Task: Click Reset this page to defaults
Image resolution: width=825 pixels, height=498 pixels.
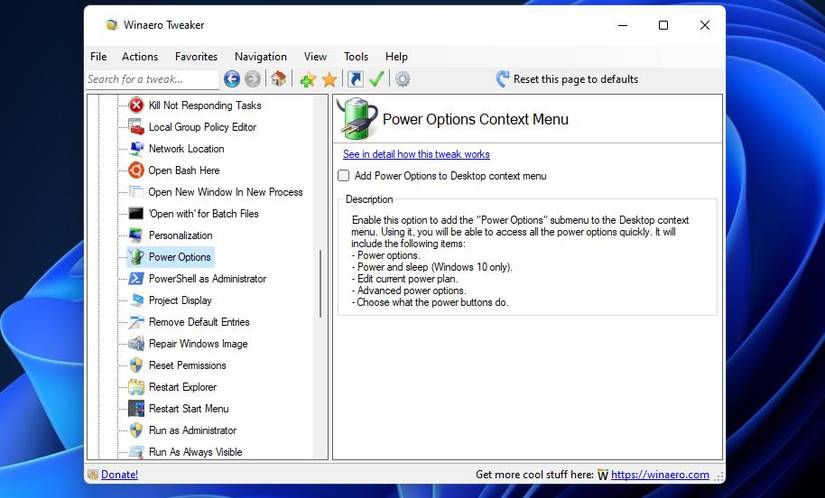Action: (x=567, y=79)
